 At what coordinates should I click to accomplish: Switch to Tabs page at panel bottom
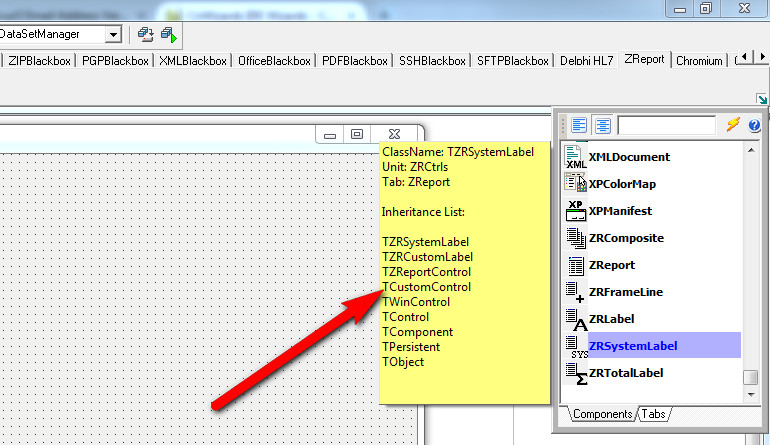(x=653, y=414)
